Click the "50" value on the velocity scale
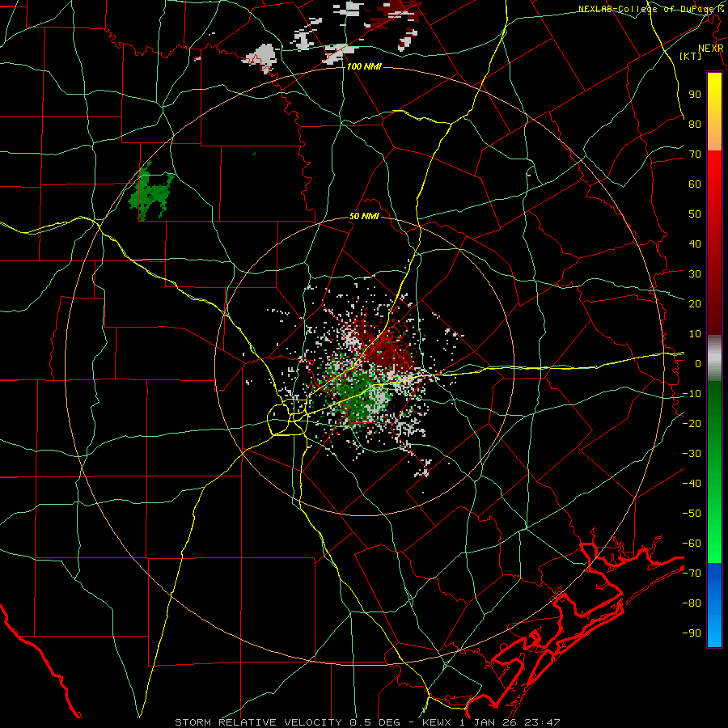 (695, 214)
